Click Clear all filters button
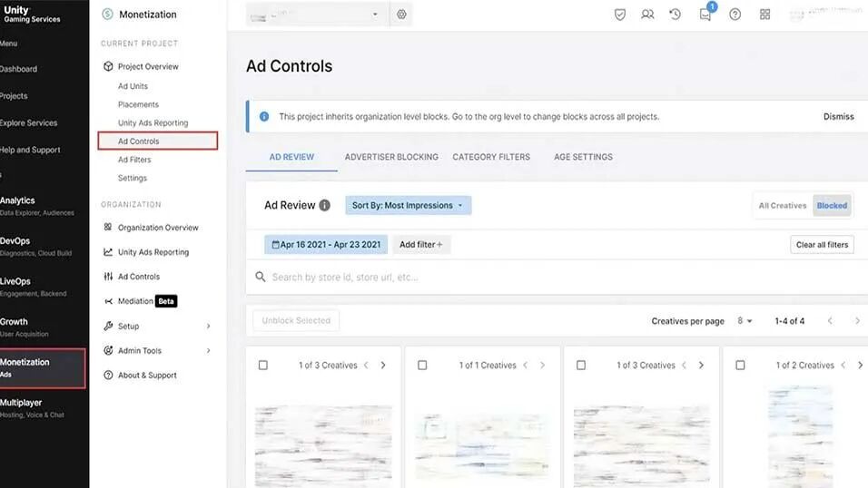Image resolution: width=868 pixels, height=488 pixels. point(822,245)
